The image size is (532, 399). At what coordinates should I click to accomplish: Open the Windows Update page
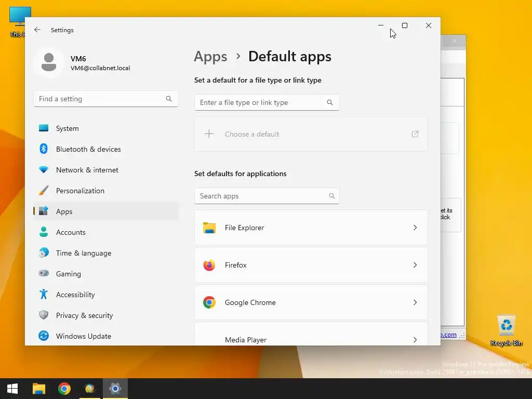106,336
